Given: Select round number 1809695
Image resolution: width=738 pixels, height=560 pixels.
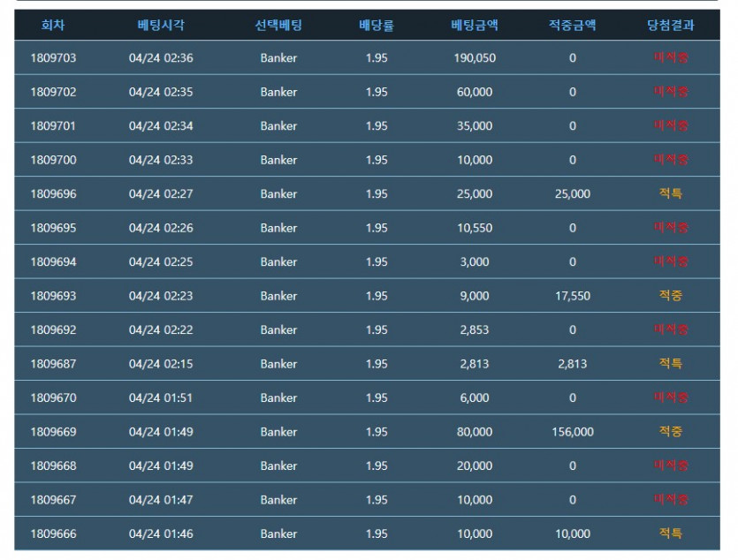Looking at the screenshot, I should click(x=53, y=228).
